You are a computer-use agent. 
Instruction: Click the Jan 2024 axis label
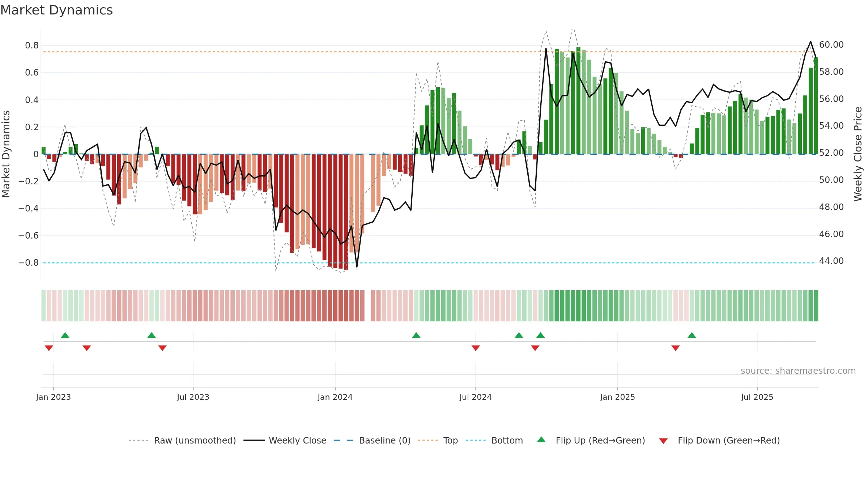[335, 397]
